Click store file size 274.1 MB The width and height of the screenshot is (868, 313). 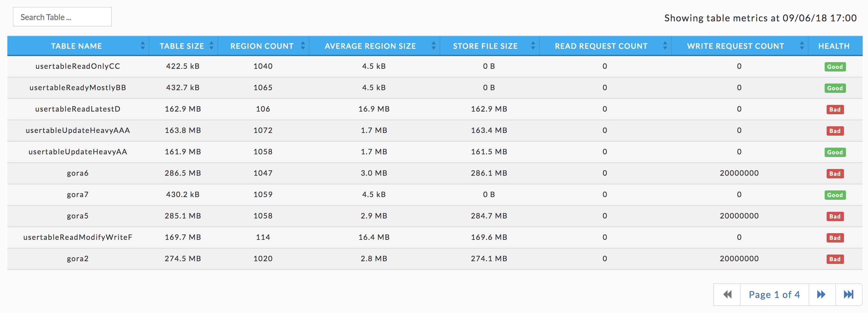tap(489, 258)
